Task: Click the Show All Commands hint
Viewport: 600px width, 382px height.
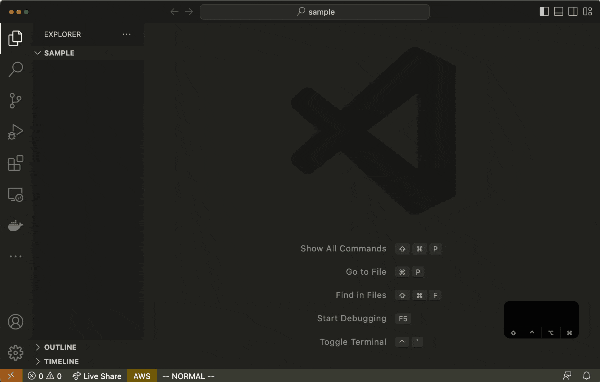Action: coord(343,249)
